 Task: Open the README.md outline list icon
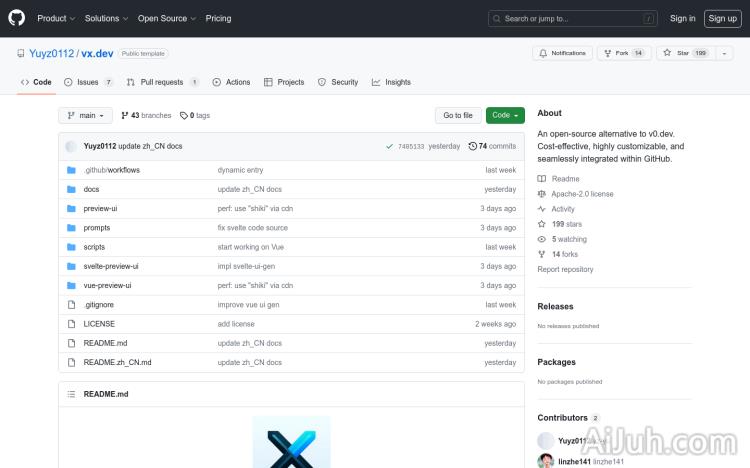71,394
